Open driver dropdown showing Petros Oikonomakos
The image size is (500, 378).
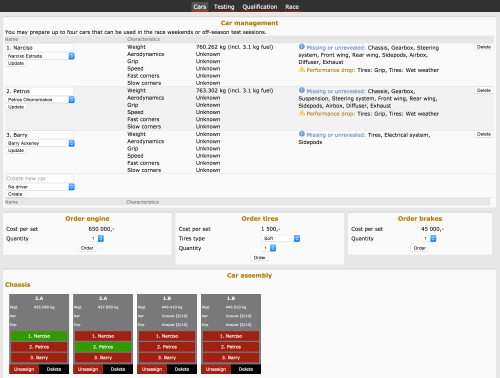coord(40,100)
